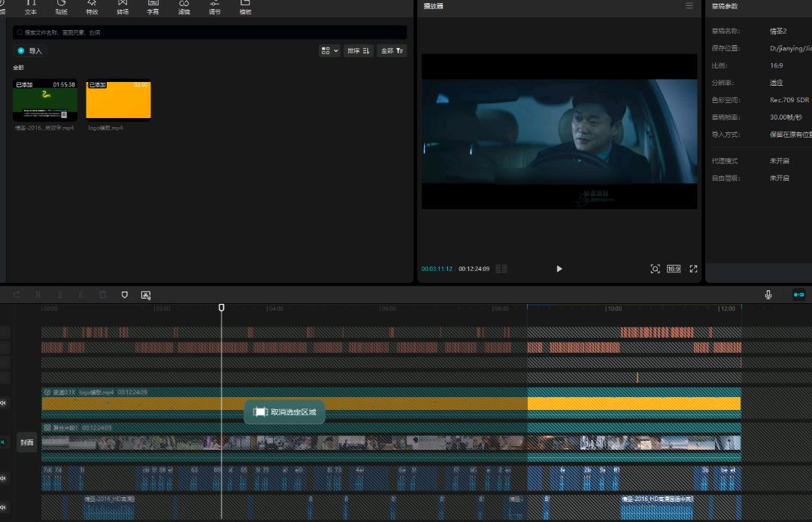Click the 30.00帧/秒 frame rate value
The image size is (812, 522).
point(786,117)
